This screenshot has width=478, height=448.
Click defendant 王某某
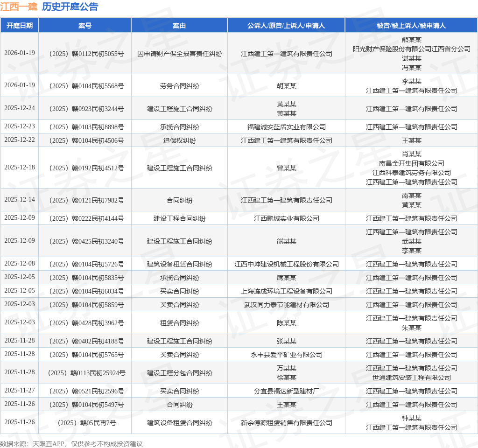tap(412, 140)
